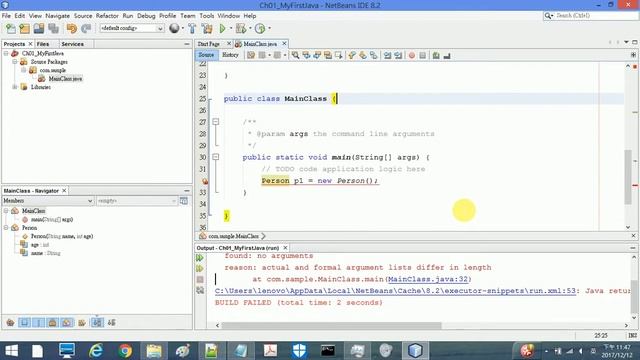
Task: Click Find Selection magnifier in editor toolbar
Action: [x=295, y=55]
